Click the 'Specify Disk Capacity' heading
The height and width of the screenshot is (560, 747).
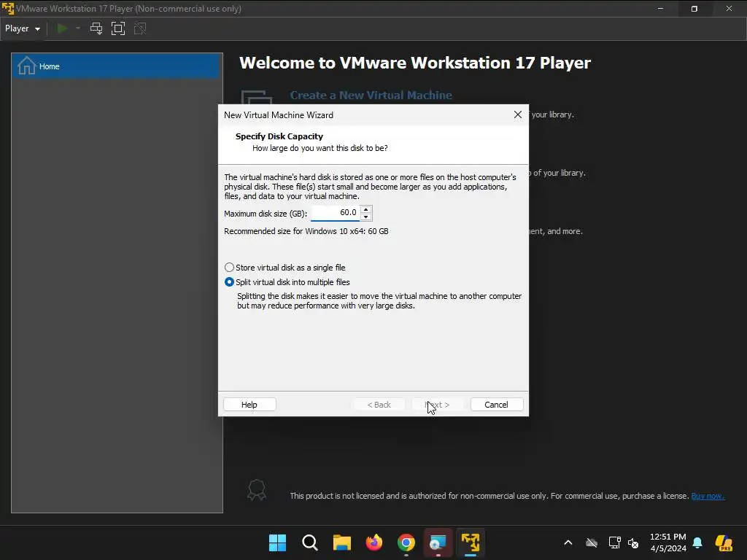(x=279, y=136)
